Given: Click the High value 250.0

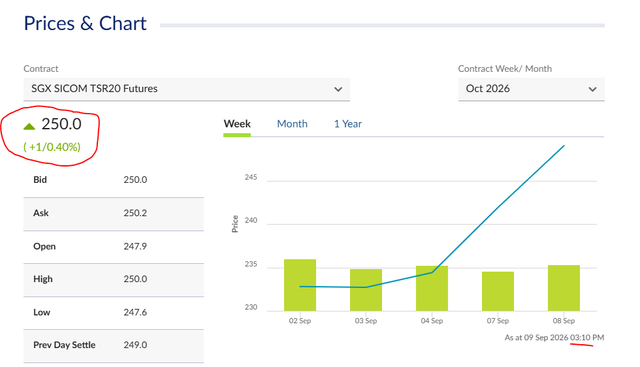Looking at the screenshot, I should [135, 279].
